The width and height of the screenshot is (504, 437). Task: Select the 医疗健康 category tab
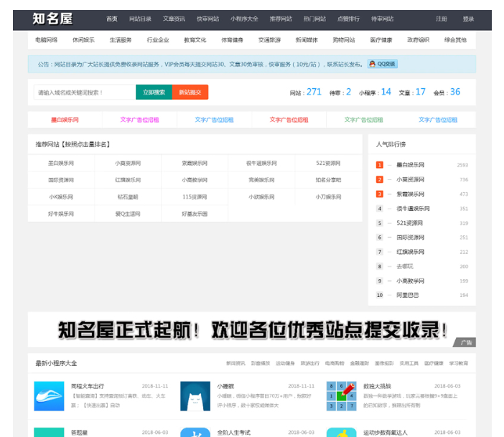(381, 40)
